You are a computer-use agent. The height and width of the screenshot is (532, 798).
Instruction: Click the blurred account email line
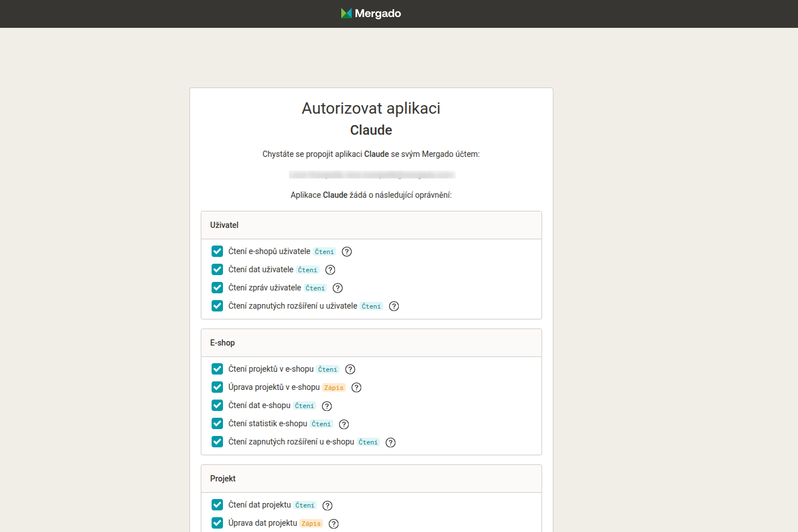pos(371,174)
